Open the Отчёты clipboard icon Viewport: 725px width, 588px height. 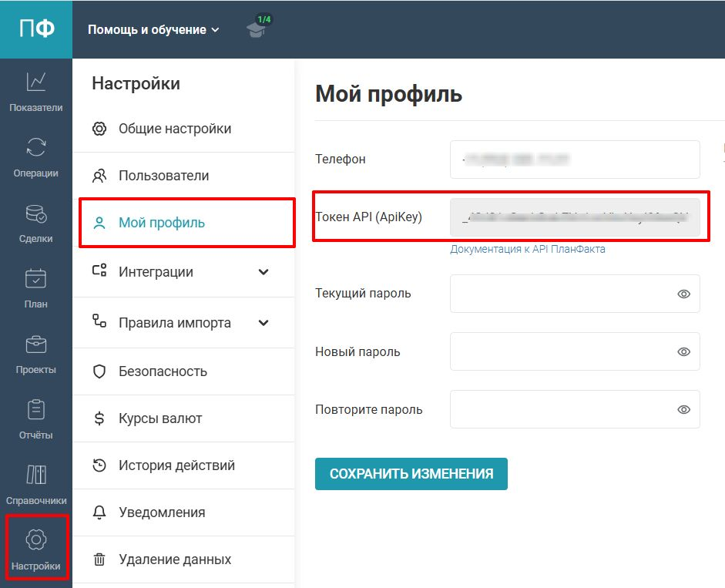[36, 409]
